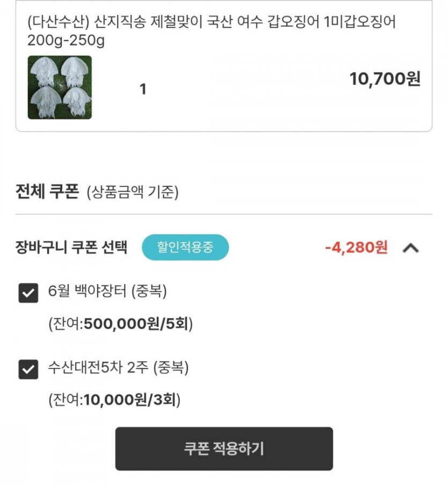
Task: Tap the 전체 쿠폰 section heading
Action: (47, 192)
